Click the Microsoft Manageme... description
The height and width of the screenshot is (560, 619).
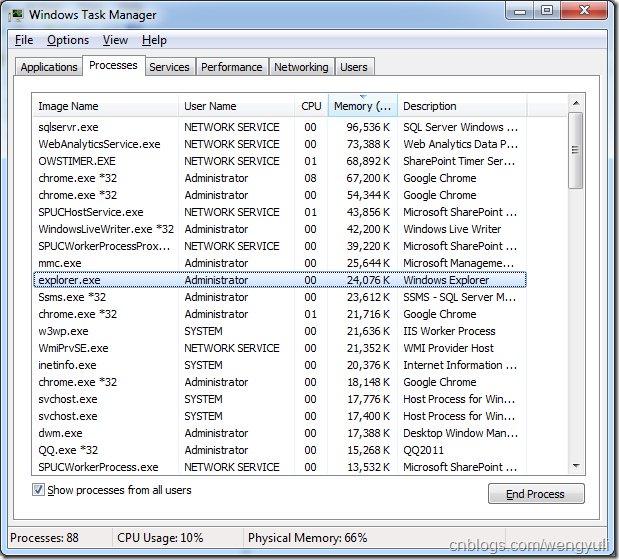click(459, 263)
